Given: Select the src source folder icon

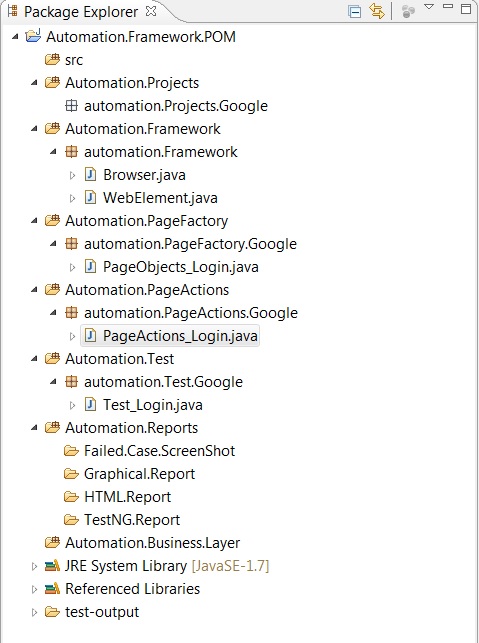Looking at the screenshot, I should point(52,59).
